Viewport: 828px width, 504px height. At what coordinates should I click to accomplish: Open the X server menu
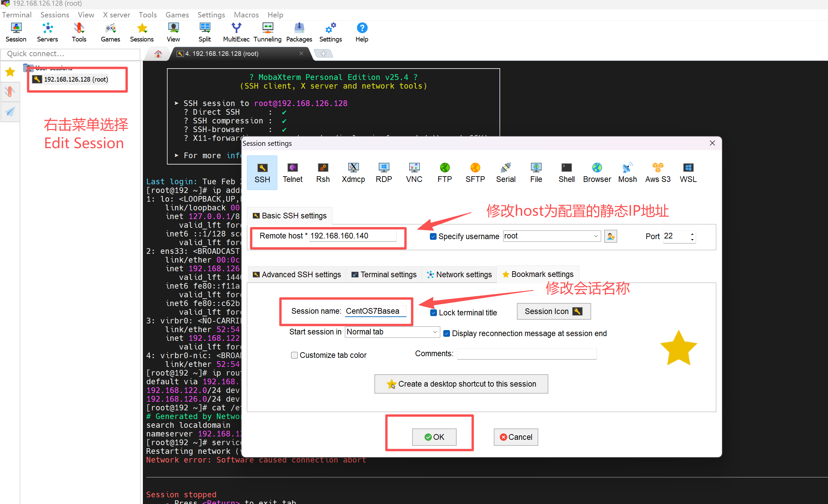[116, 15]
